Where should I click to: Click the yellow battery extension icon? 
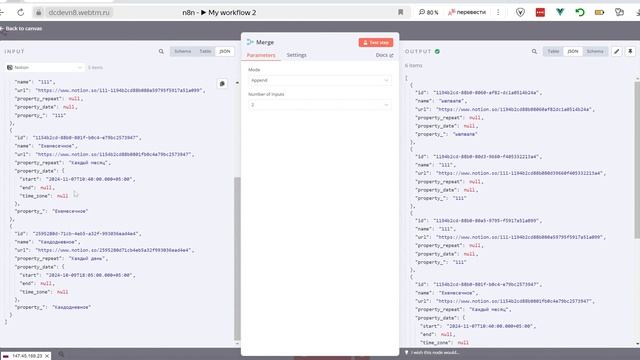pyautogui.click(x=599, y=13)
